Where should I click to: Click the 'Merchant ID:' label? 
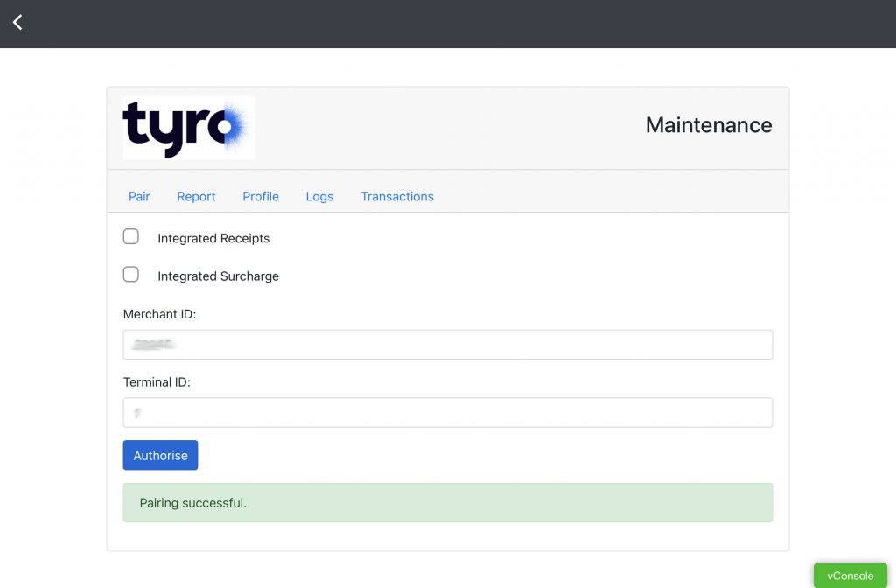(x=159, y=314)
